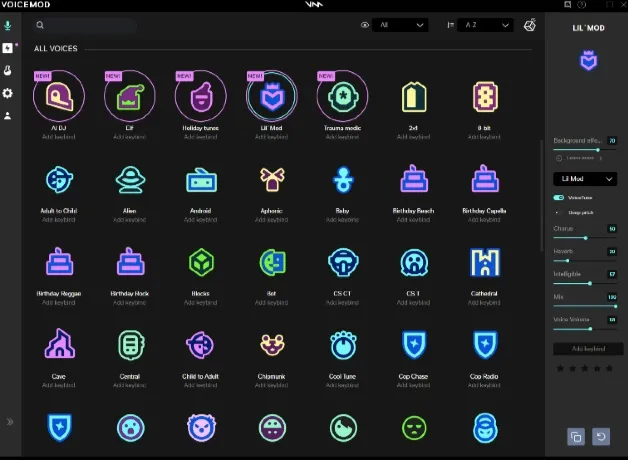Click Add keybind under AI DJ
The width and height of the screenshot is (628, 460).
[x=59, y=137]
